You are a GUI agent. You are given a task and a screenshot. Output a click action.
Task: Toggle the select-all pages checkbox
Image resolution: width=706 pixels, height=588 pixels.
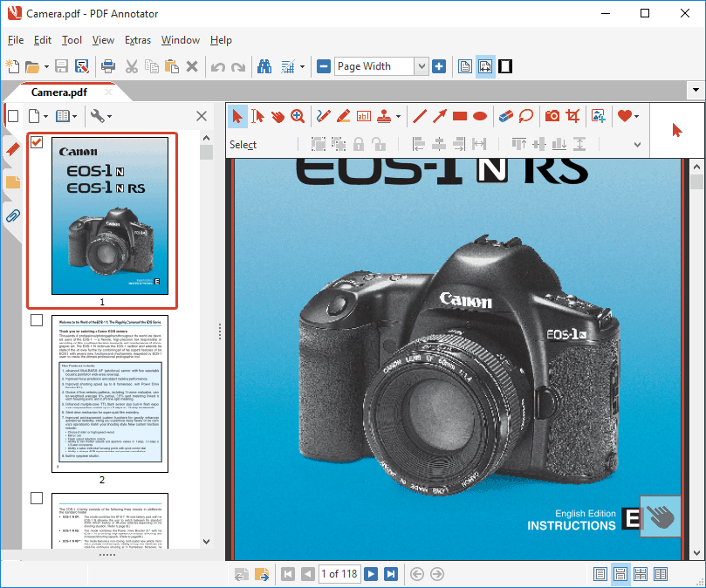(13, 116)
